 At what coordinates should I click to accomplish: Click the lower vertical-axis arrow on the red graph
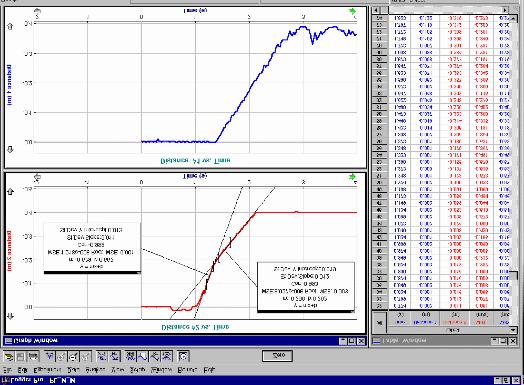[10, 316]
